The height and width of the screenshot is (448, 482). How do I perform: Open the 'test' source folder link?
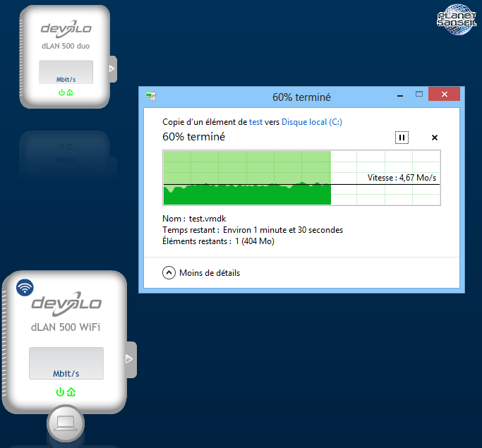pos(255,122)
